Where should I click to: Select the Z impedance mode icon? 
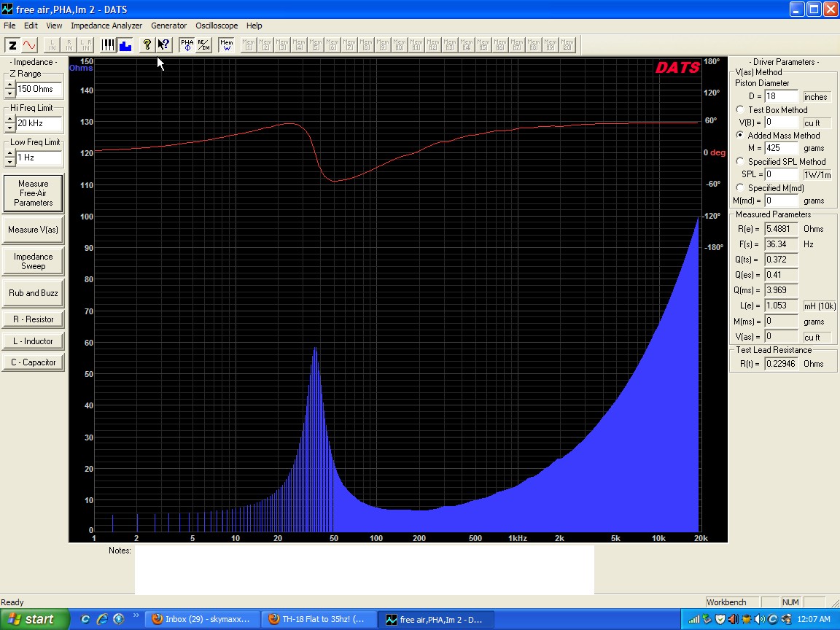[12, 45]
